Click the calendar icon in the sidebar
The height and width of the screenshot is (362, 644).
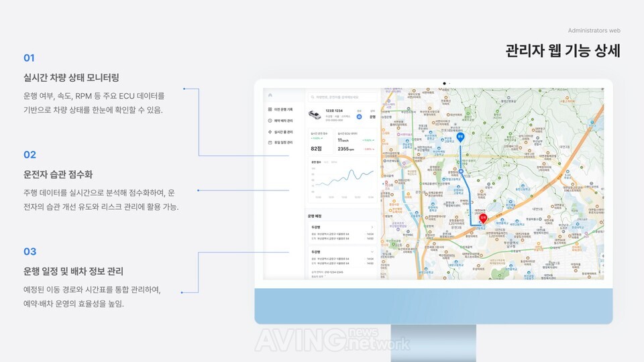pos(270,142)
